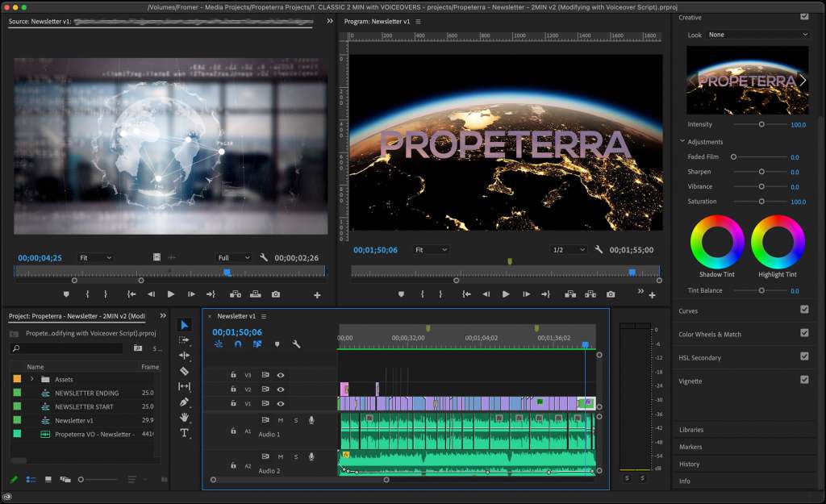Switch Project panel to list view
Viewport: 826px width, 504px height.
click(31, 479)
